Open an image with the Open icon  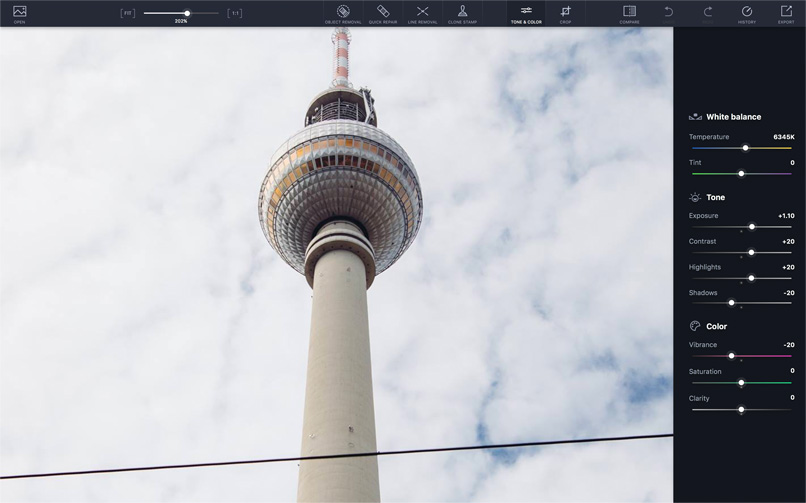tap(20, 14)
